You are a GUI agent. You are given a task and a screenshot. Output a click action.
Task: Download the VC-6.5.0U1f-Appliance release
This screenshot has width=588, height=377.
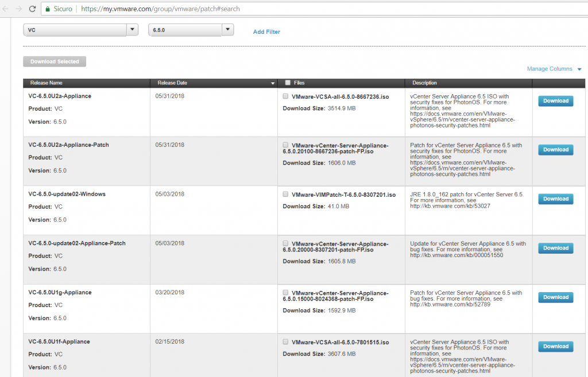click(556, 346)
